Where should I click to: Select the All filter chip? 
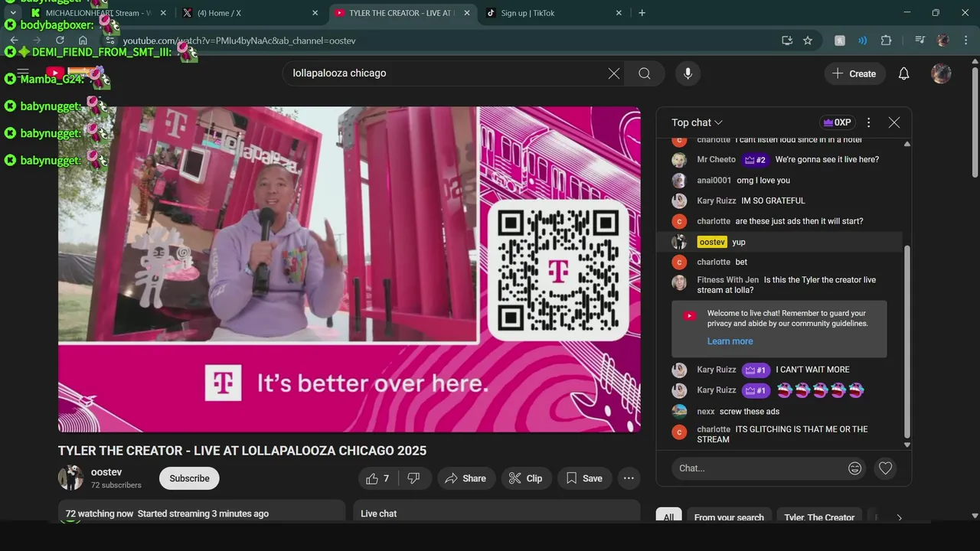[x=668, y=517]
